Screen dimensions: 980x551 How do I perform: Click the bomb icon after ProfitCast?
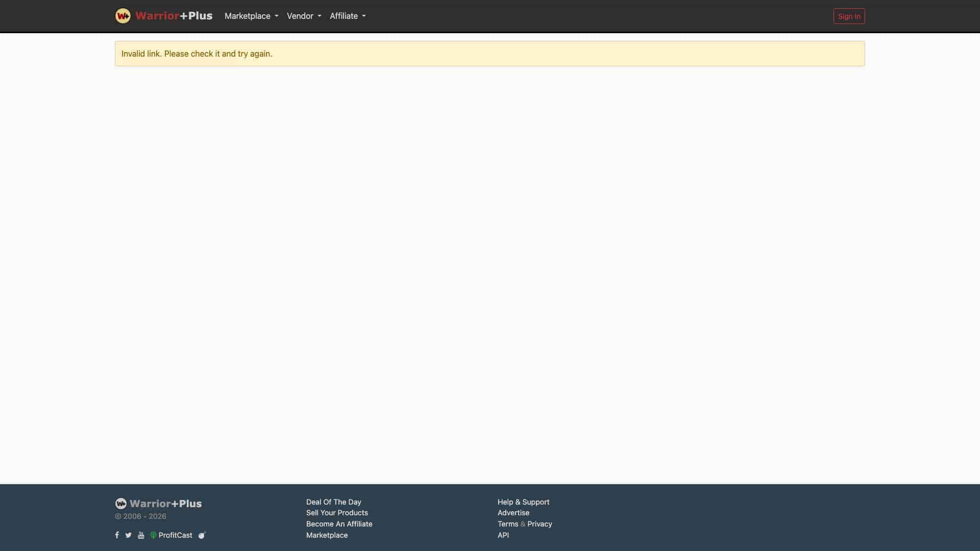pos(202,535)
